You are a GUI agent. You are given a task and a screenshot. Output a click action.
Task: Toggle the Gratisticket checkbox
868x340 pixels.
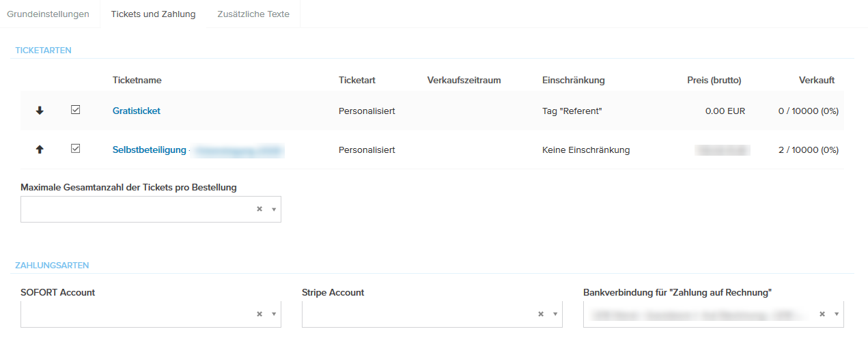(x=76, y=110)
